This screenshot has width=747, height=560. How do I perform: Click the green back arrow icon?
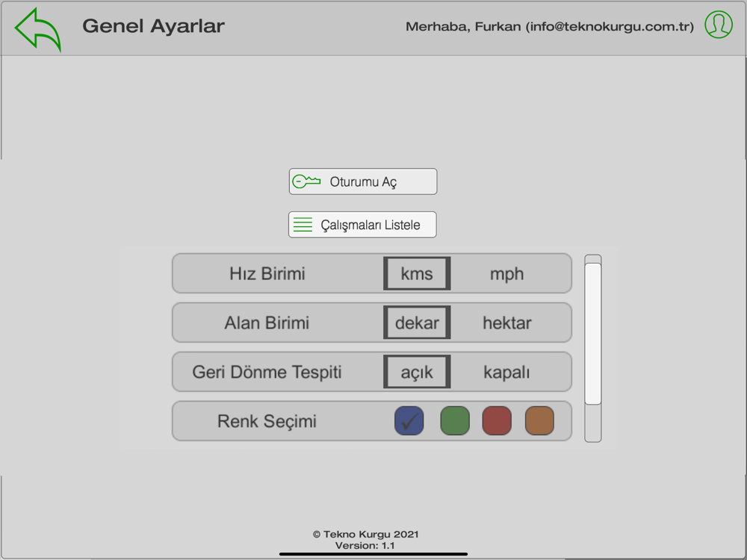[x=37, y=28]
